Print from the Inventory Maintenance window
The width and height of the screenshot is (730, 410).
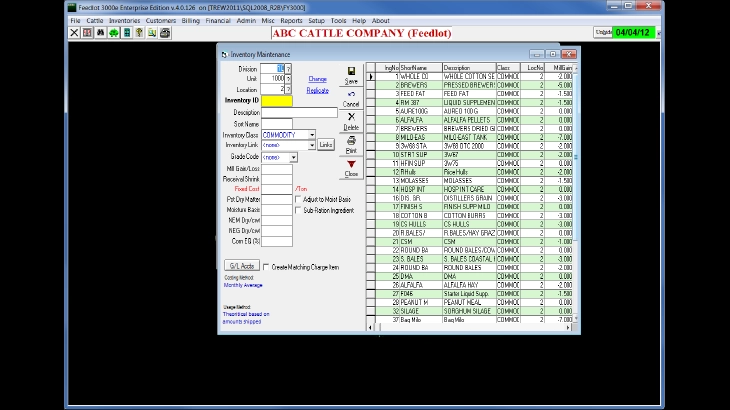351,145
